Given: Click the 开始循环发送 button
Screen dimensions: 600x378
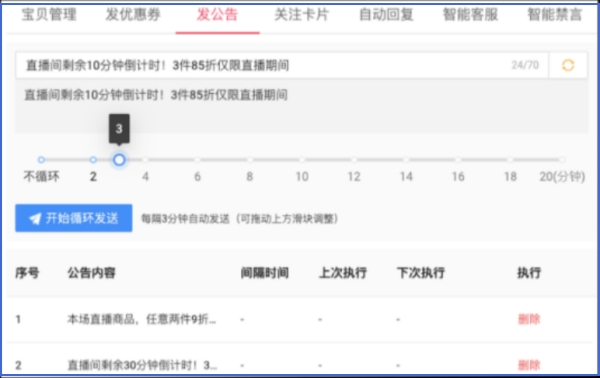Looking at the screenshot, I should click(74, 218).
